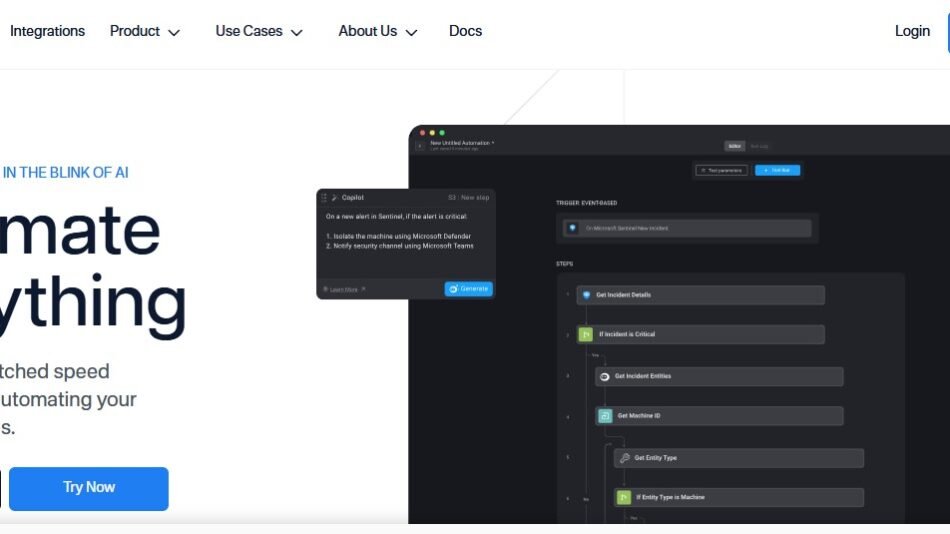The image size is (950, 534).
Task: Click the Login link
Action: (x=912, y=31)
